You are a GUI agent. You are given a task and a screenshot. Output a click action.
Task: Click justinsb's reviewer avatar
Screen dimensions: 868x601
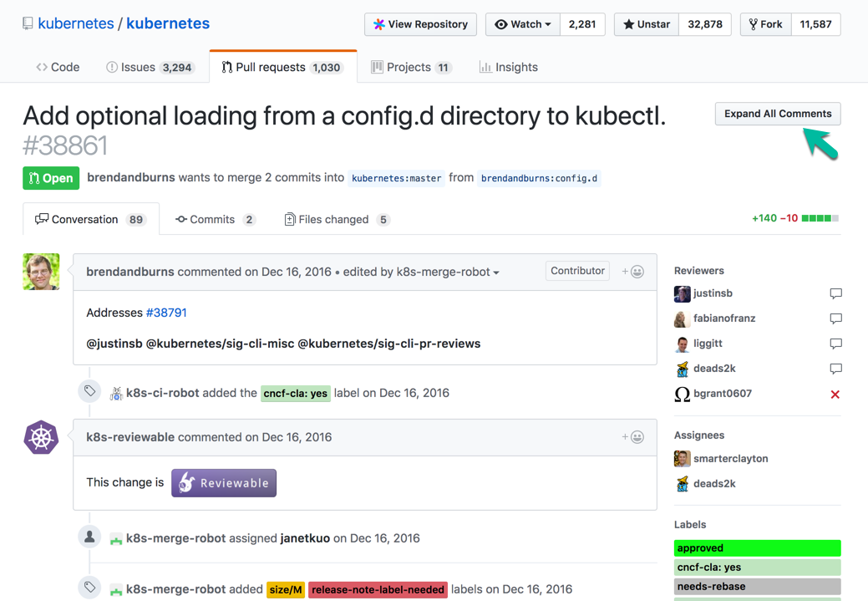(x=682, y=293)
